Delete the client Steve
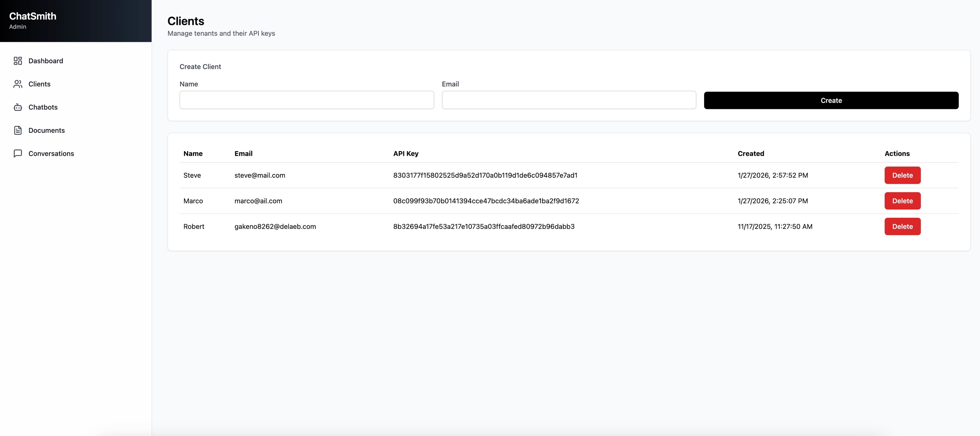980x436 pixels. 902,175
